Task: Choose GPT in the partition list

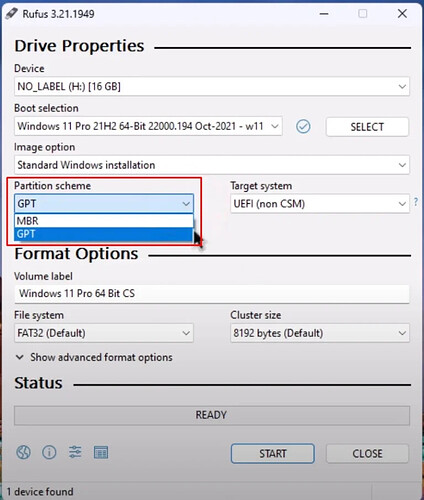Action: pyautogui.click(x=104, y=234)
